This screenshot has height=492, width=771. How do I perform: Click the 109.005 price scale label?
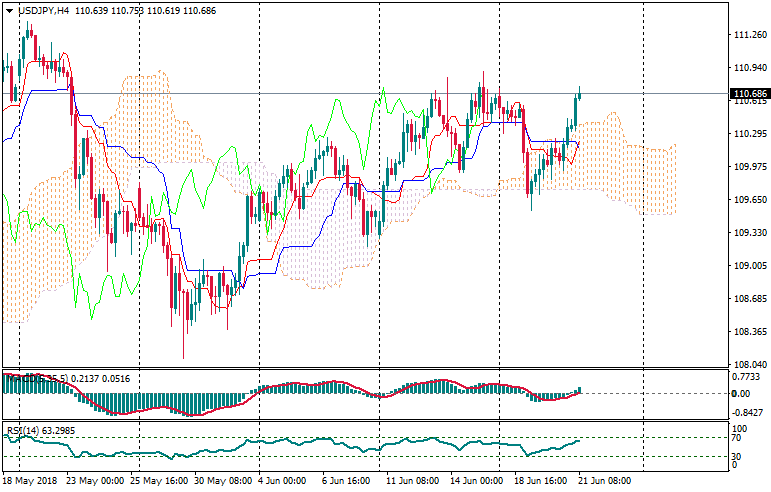[751, 266]
